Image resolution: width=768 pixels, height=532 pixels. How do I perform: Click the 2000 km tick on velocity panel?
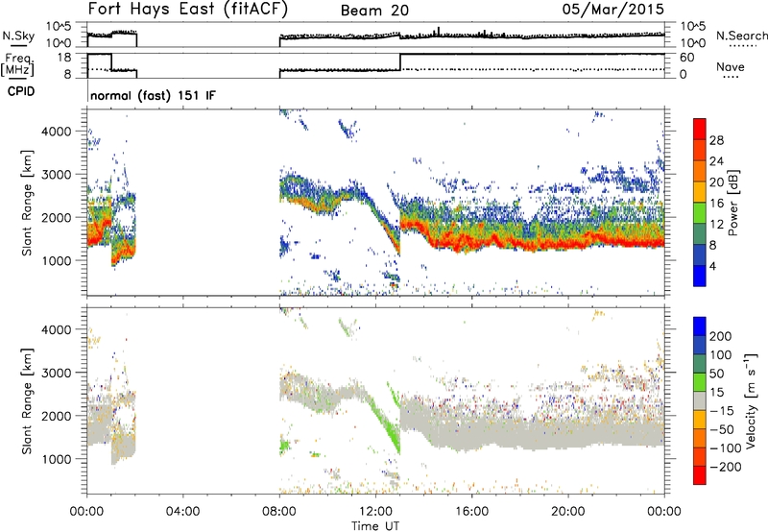tap(57, 416)
